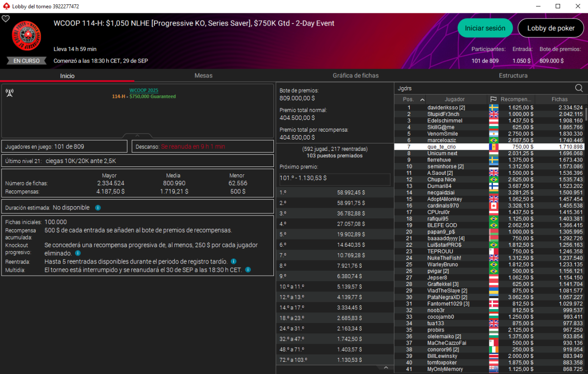Click Argentina flag in VenomSmile row
Image resolution: width=588 pixels, height=374 pixels.
[493, 134]
